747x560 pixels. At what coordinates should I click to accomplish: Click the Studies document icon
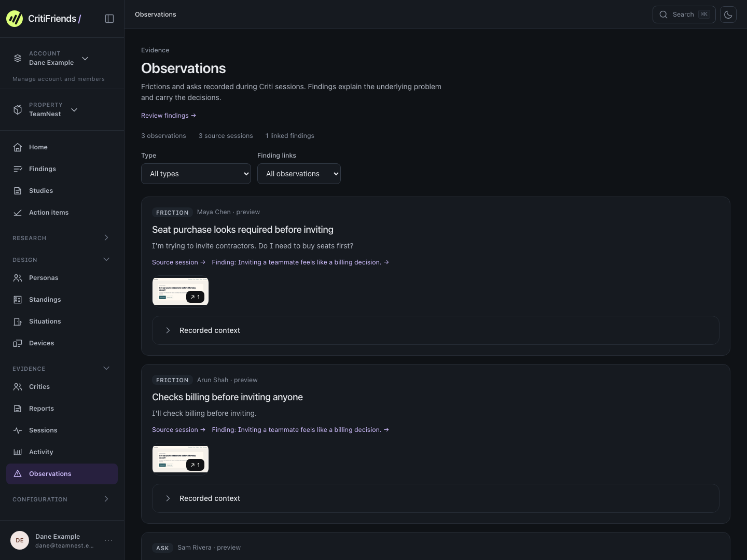point(18,191)
